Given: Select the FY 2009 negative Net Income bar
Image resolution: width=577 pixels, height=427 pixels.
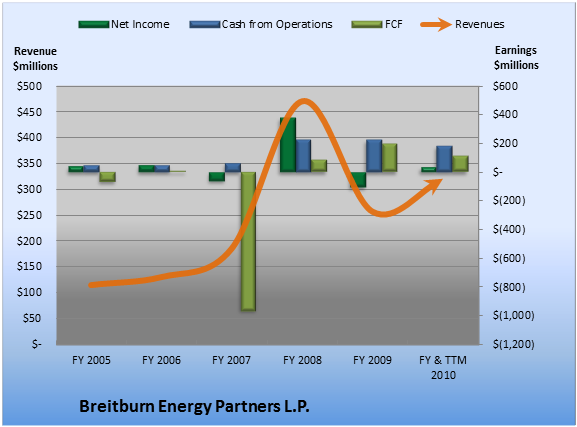Looking at the screenshot, I should 358,180.
